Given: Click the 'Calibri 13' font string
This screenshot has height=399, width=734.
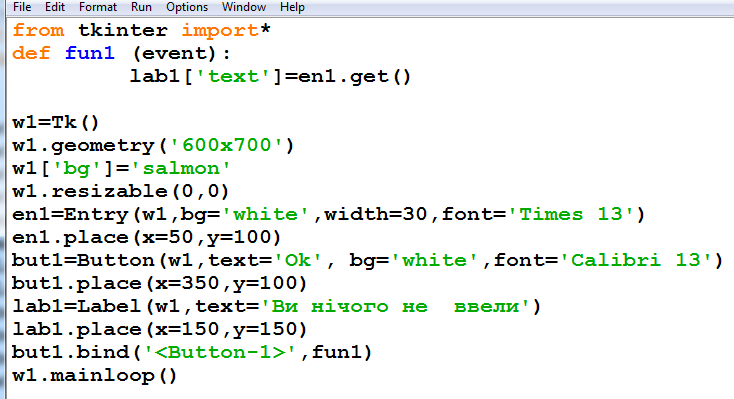Looking at the screenshot, I should pyautogui.click(x=636, y=260).
